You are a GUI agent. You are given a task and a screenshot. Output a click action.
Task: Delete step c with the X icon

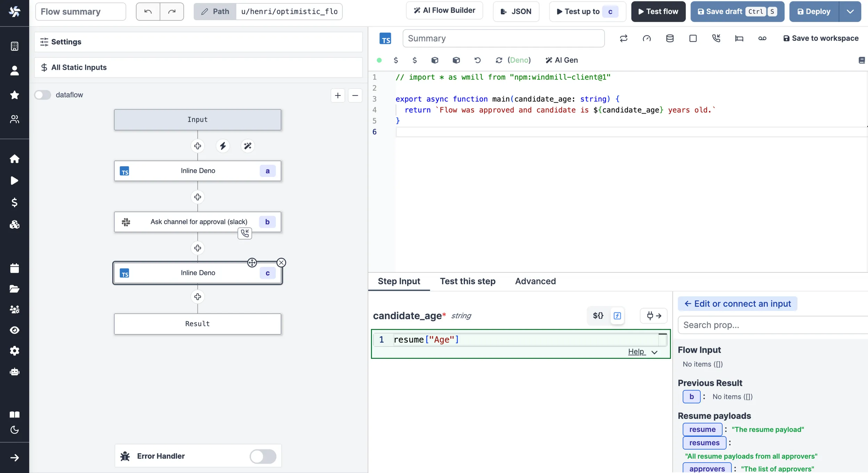click(x=281, y=263)
